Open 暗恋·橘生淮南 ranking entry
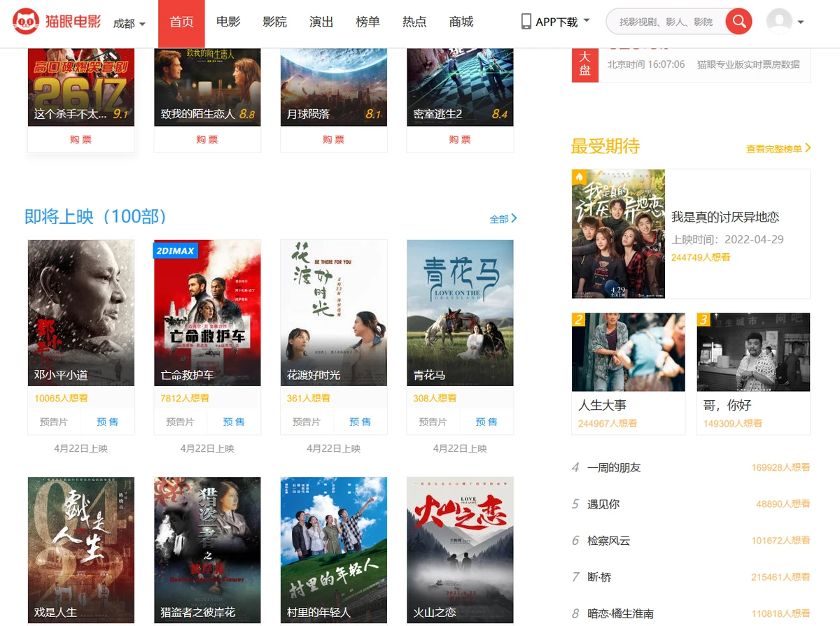 621,613
